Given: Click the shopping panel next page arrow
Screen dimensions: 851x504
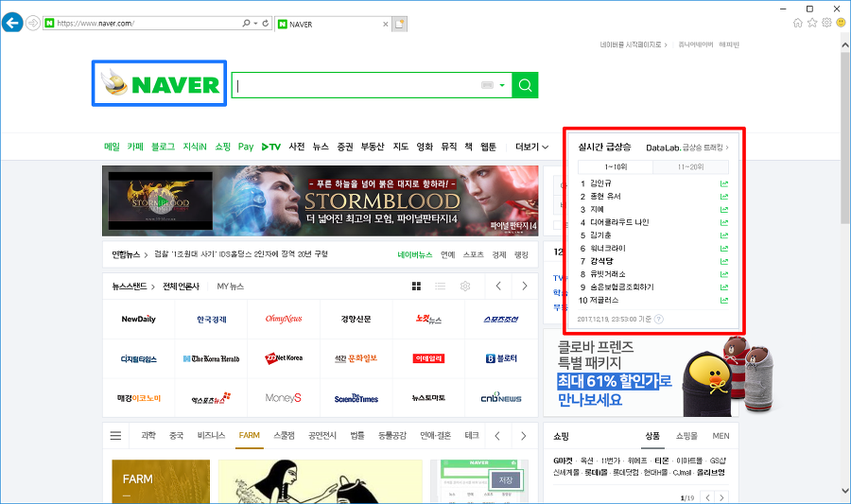Looking at the screenshot, I should [721, 497].
